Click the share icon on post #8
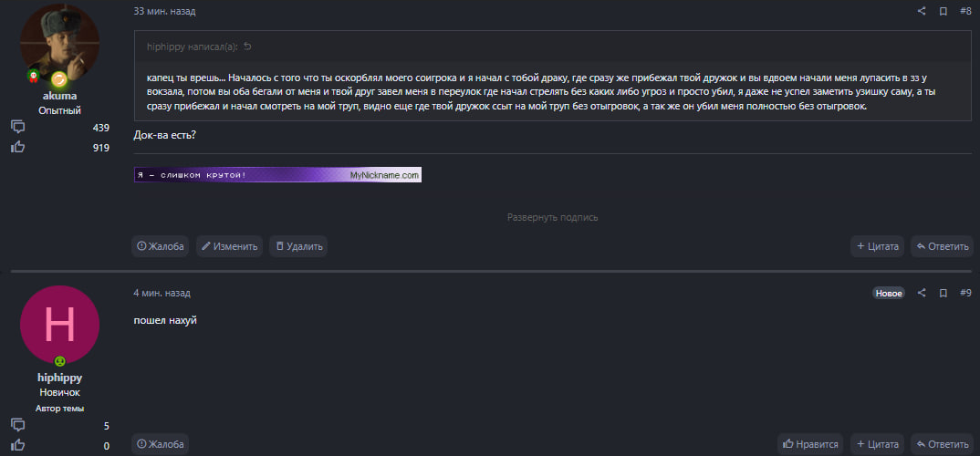The height and width of the screenshot is (456, 980). point(922,11)
